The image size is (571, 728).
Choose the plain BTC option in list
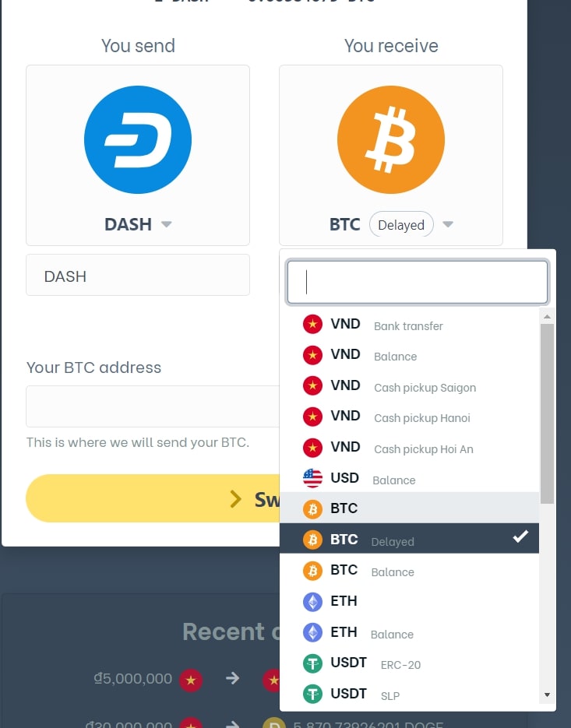pyautogui.click(x=409, y=508)
